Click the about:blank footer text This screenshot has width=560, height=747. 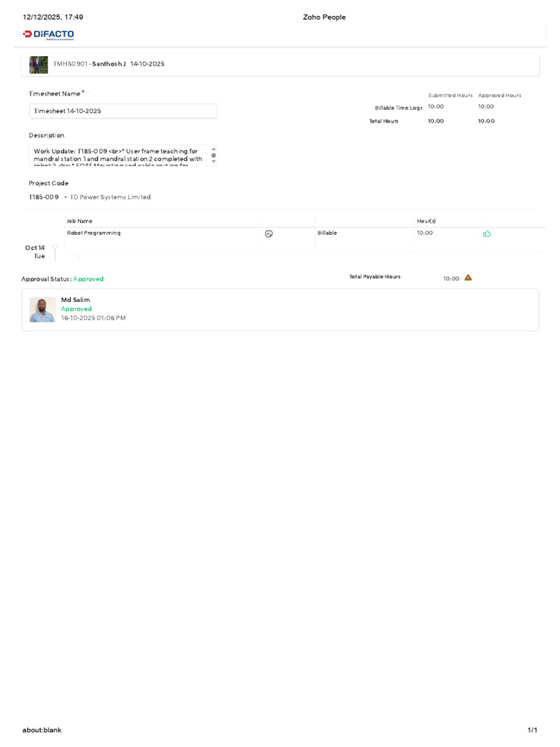[42, 730]
